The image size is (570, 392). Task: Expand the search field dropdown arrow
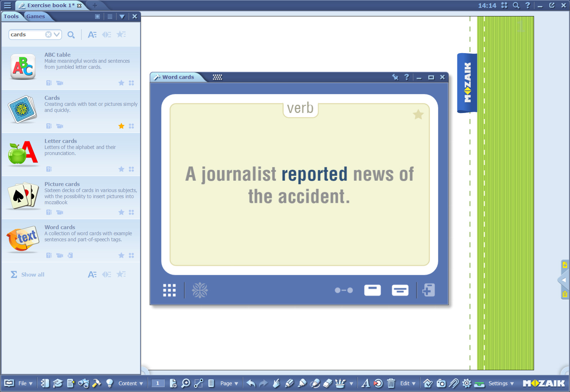pos(57,35)
